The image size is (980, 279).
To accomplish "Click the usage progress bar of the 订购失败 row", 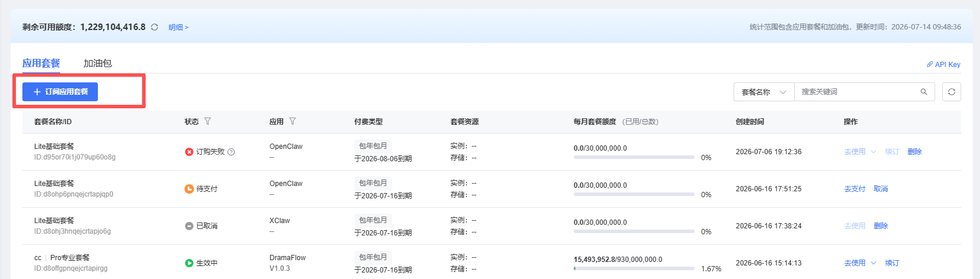I will pos(634,157).
